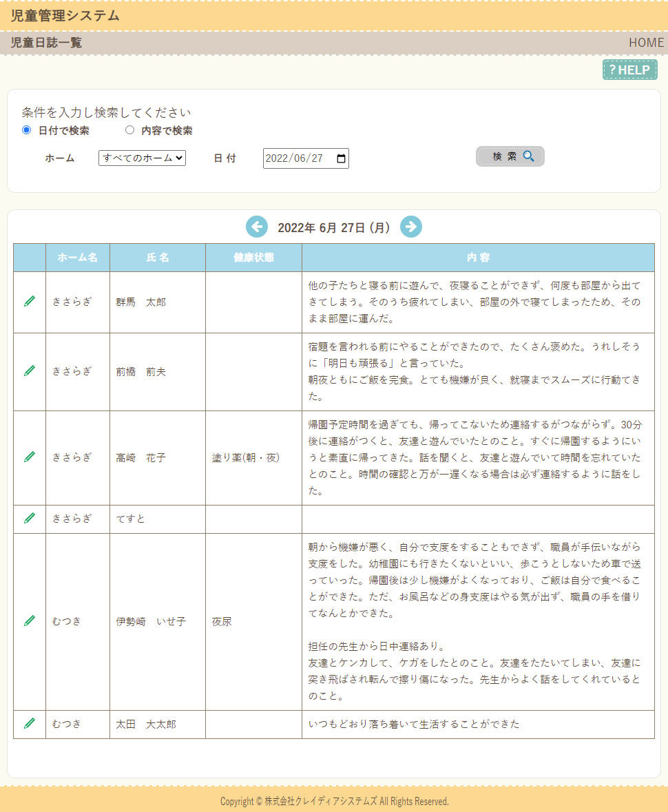Image resolution: width=668 pixels, height=812 pixels.
Task: Open the HELP button
Action: point(629,70)
